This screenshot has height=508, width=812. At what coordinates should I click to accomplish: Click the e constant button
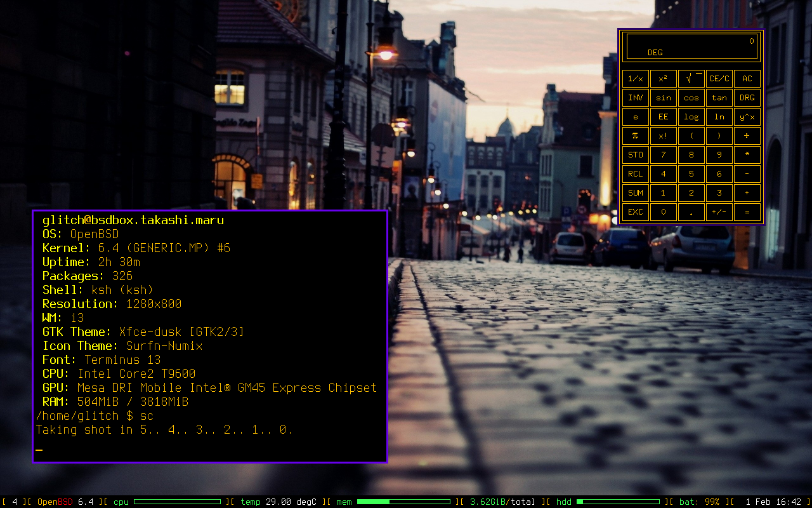click(636, 117)
